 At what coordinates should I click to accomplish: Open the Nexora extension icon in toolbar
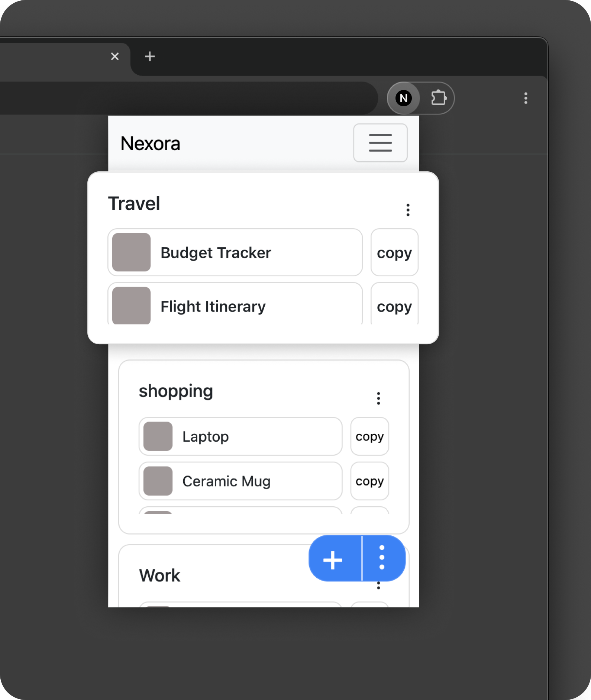click(404, 98)
